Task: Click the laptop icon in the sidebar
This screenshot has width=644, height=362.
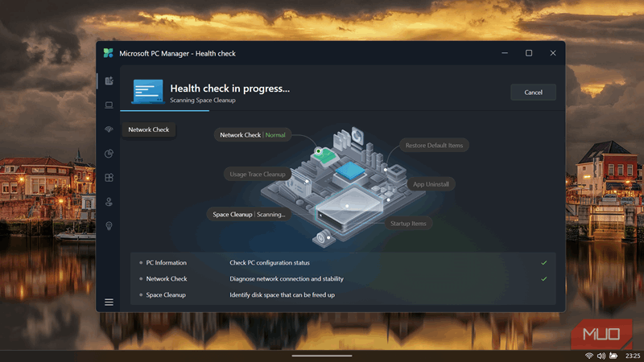Action: 109,105
